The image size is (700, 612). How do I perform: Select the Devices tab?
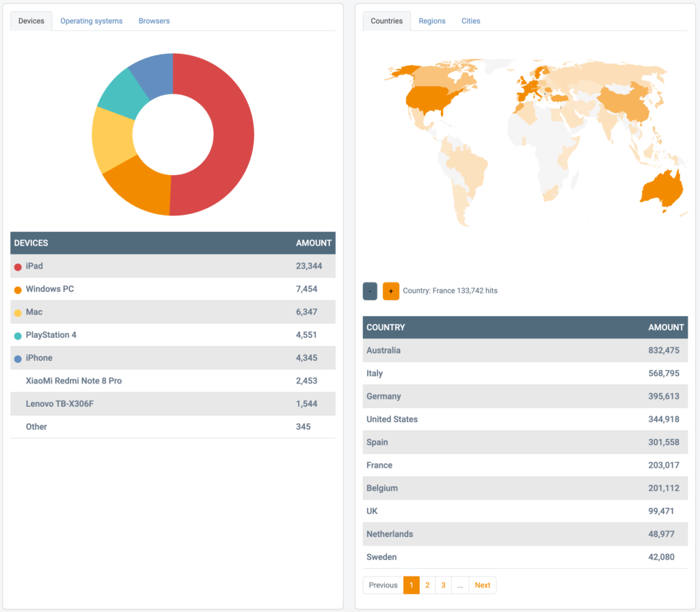coord(31,21)
